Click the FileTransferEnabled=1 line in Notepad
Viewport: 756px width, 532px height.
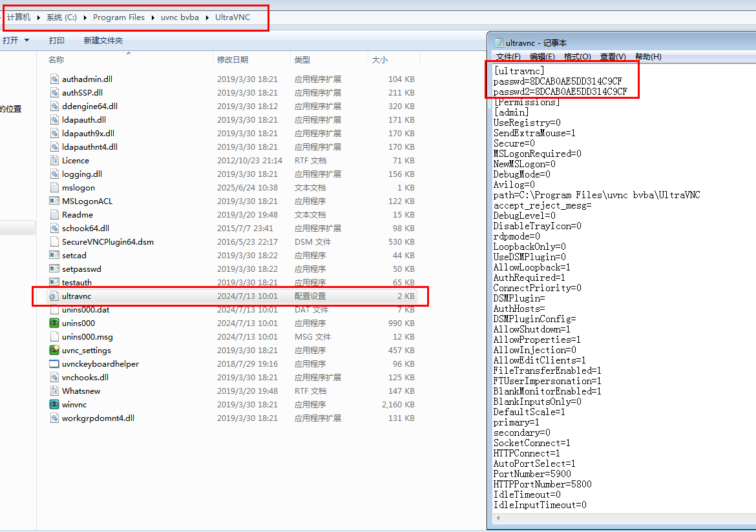coord(547,371)
